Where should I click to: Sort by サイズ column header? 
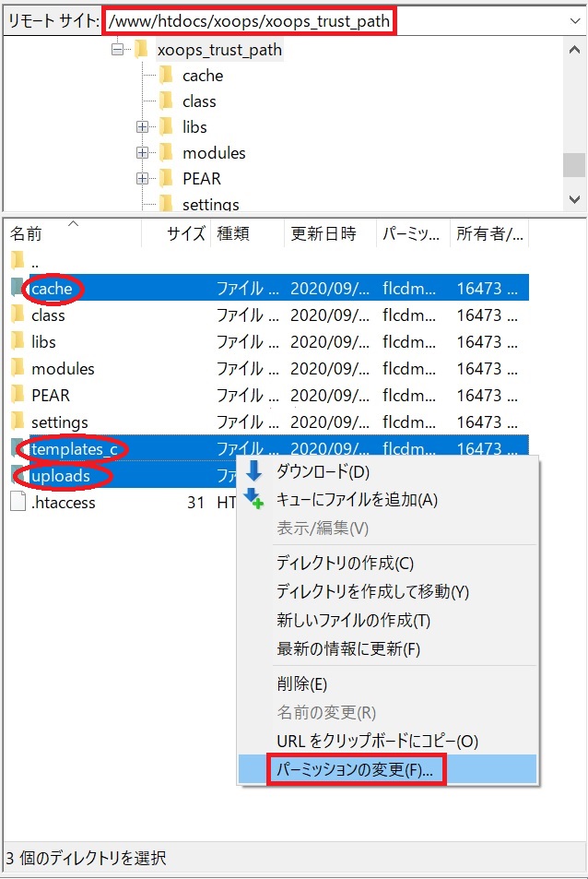pos(176,233)
